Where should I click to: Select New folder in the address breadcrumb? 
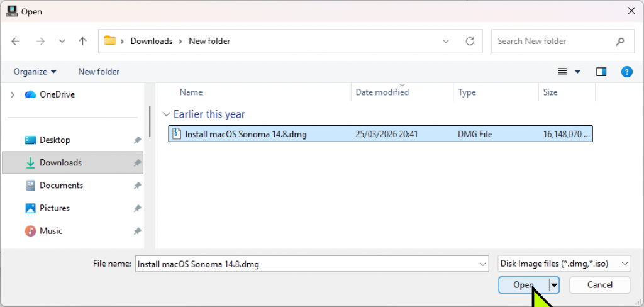click(209, 41)
